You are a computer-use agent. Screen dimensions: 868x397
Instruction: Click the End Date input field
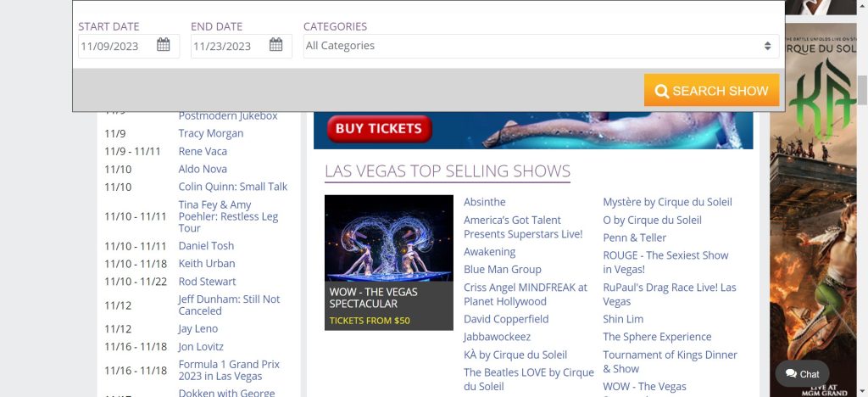241,46
